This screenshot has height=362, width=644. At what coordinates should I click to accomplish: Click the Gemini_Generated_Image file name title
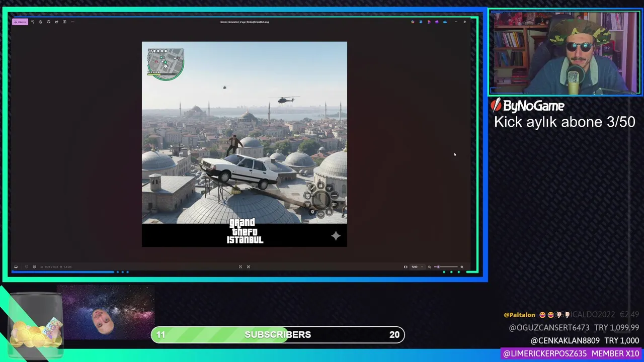point(245,22)
